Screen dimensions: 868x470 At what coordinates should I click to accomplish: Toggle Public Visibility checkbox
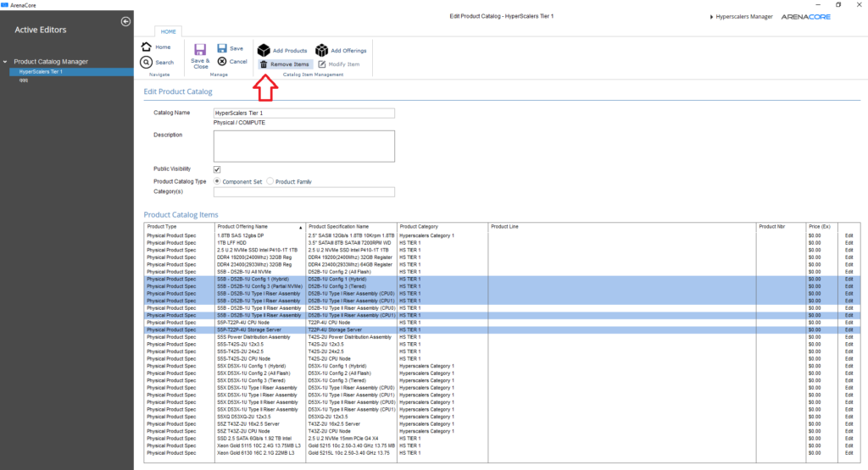pyautogui.click(x=217, y=169)
